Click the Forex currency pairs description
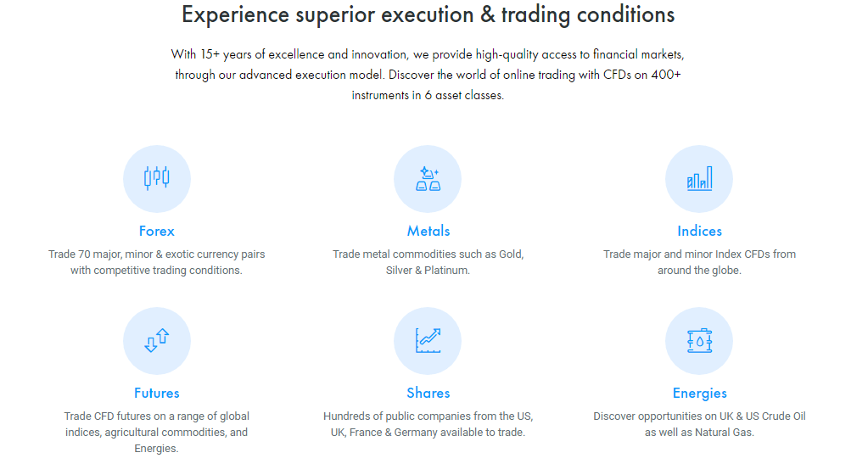Viewport: 868px width, 475px height. point(157,262)
